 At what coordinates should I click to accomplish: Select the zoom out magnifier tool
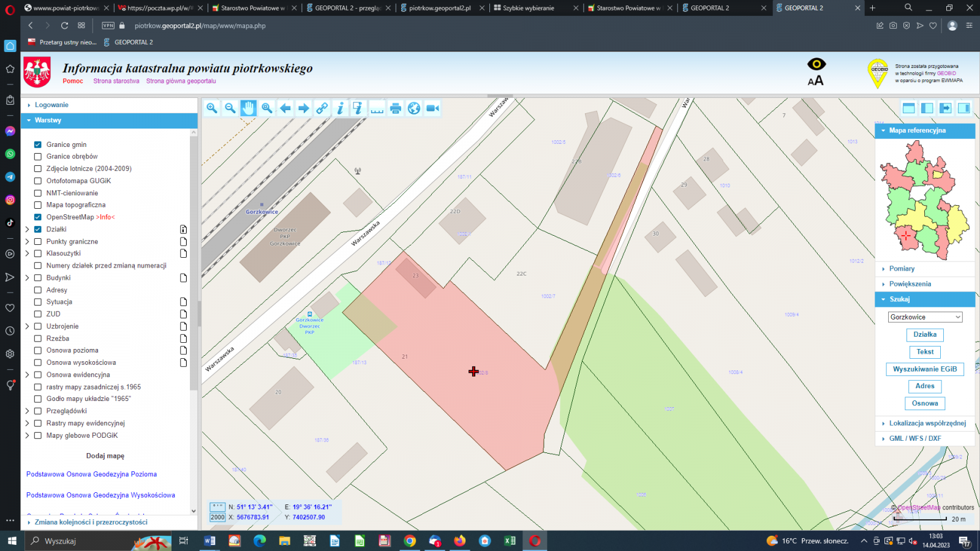230,108
